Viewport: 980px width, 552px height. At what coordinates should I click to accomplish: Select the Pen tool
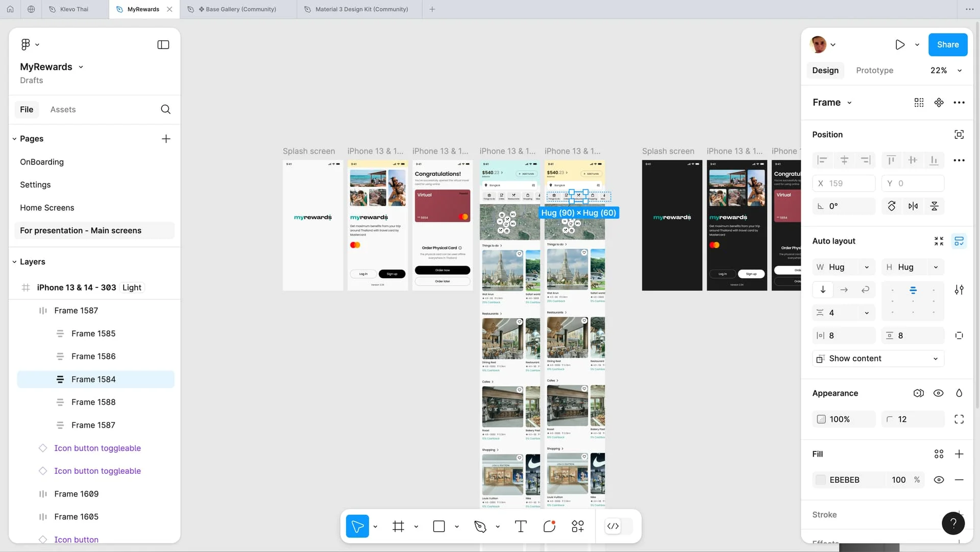coord(480,526)
